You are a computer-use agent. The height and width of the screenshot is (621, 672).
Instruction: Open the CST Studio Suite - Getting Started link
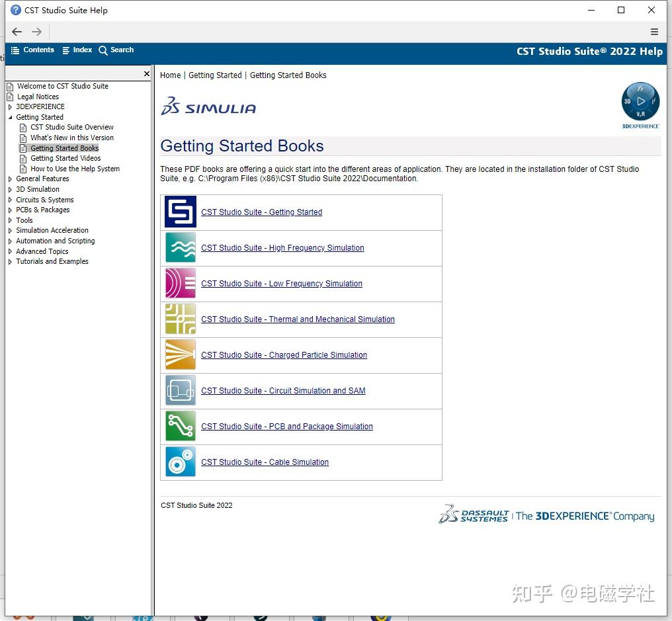pyautogui.click(x=262, y=212)
